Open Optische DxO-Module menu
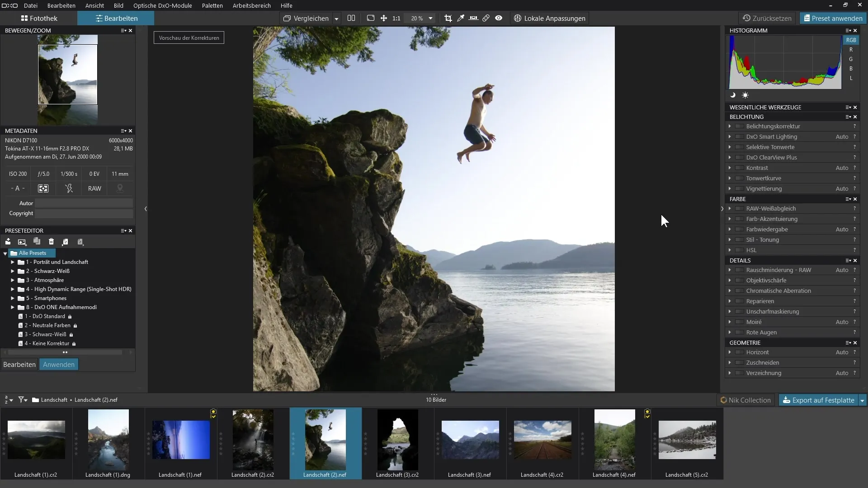 [x=163, y=5]
